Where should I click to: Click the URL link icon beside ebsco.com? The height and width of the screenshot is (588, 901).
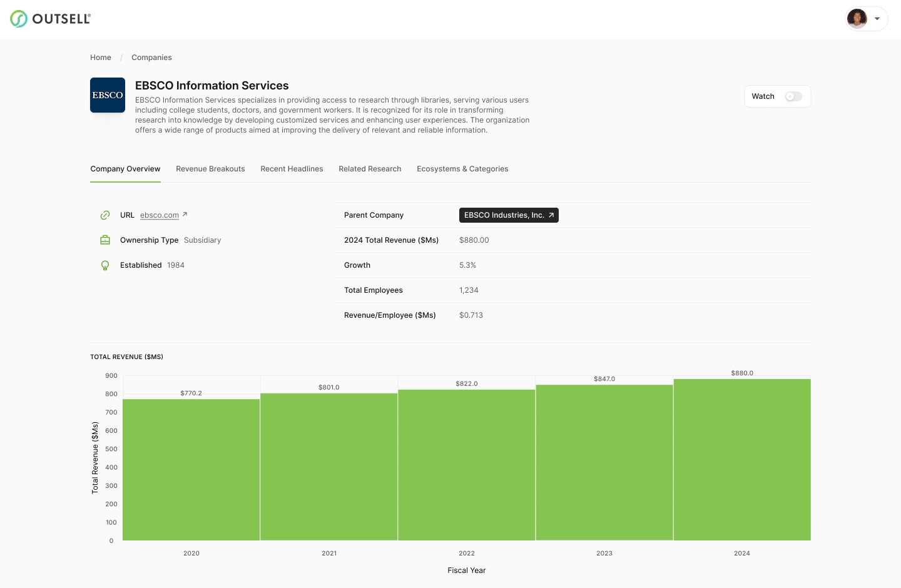105,215
